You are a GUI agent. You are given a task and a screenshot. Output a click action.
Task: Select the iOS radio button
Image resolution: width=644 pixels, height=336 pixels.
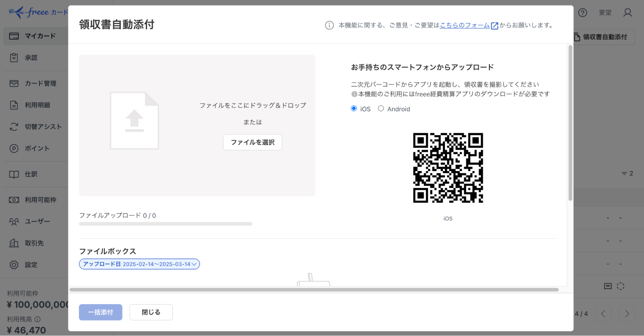[x=354, y=109]
